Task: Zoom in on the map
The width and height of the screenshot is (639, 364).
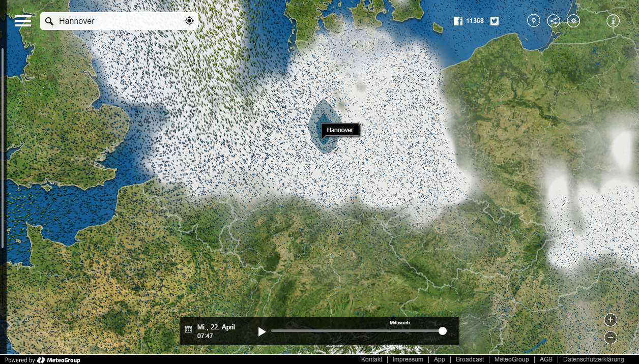Action: pyautogui.click(x=611, y=320)
